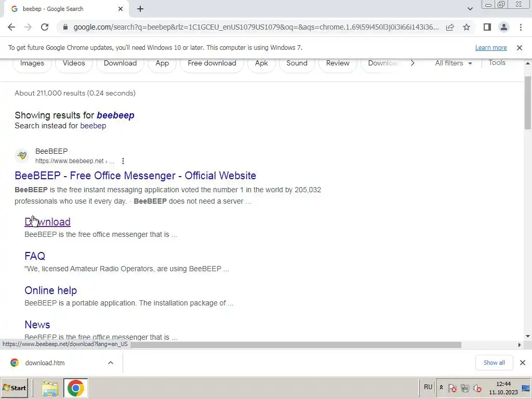Screen dimensions: 532x399
Task: Close the beebep Google Search tab
Action: pos(121,9)
